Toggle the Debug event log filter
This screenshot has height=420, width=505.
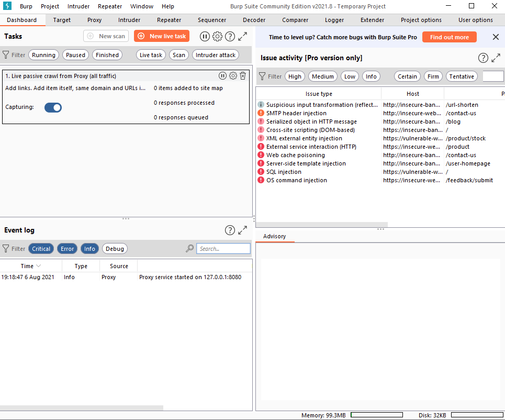(115, 249)
